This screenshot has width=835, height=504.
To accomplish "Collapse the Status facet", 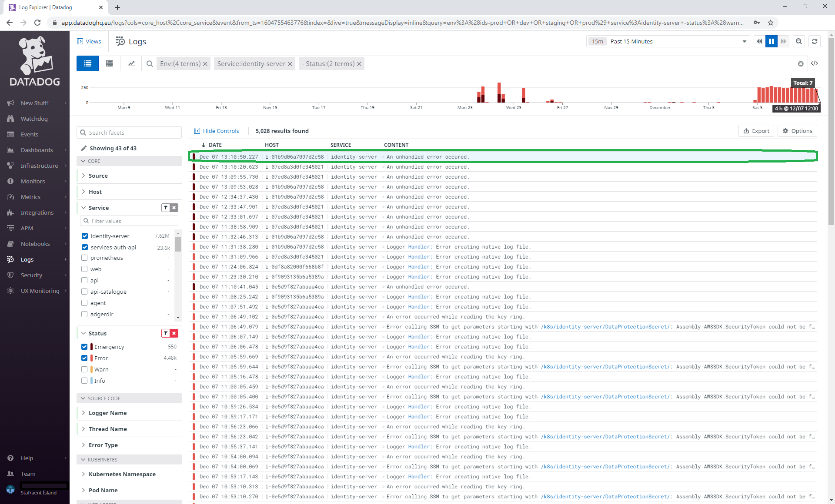I will point(97,333).
